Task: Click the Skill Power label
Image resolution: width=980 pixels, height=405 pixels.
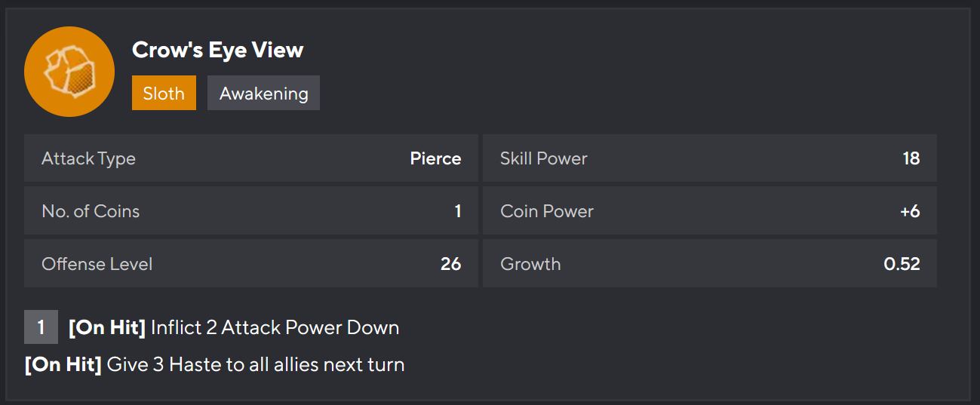Action: coord(543,158)
